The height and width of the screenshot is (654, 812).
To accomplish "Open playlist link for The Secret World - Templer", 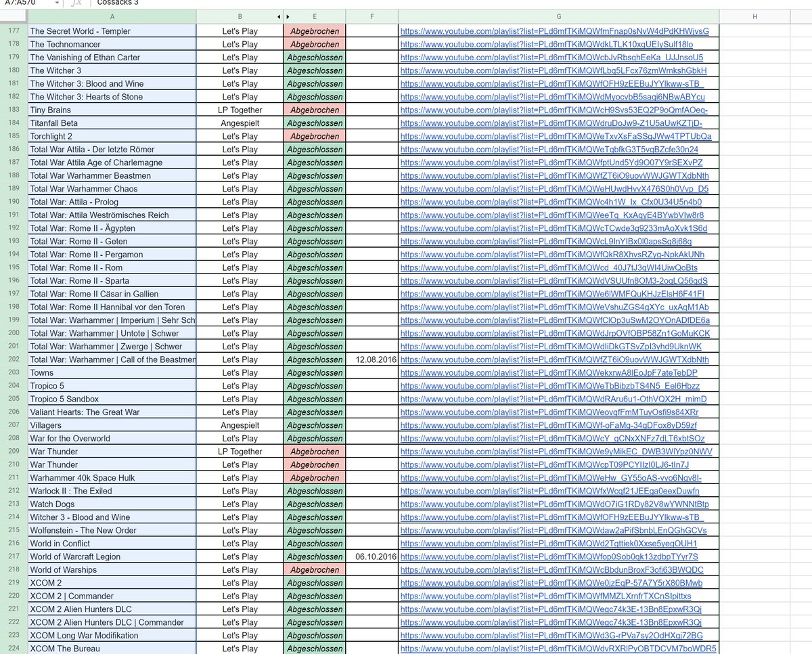I will (x=554, y=31).
